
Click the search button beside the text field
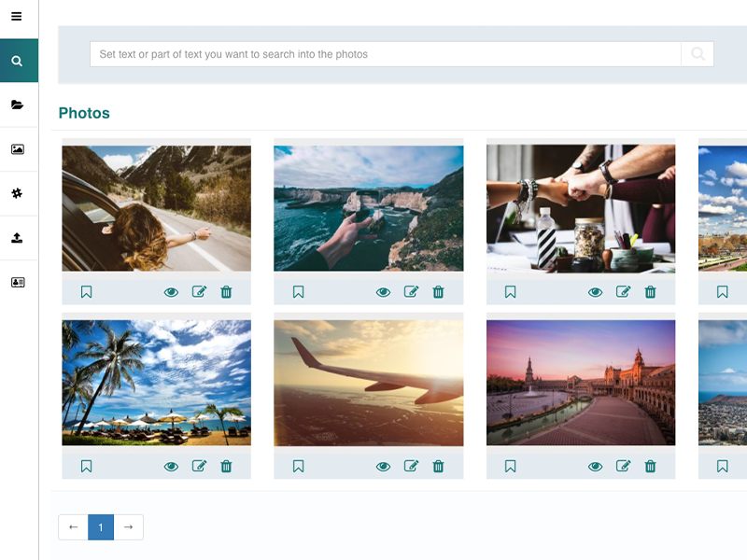click(698, 54)
